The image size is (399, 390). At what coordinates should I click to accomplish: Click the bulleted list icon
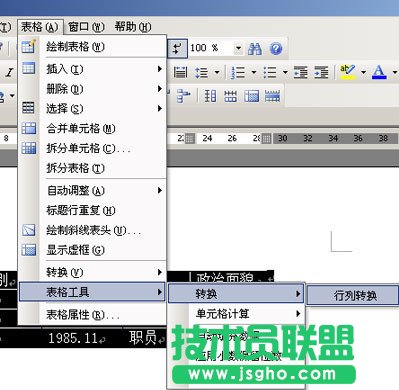(x=270, y=72)
